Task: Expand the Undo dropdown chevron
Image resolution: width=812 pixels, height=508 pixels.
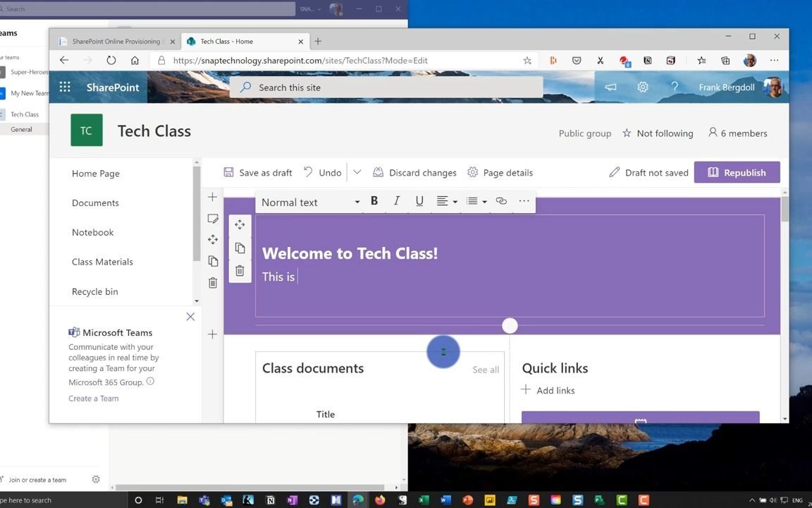Action: [x=357, y=172]
